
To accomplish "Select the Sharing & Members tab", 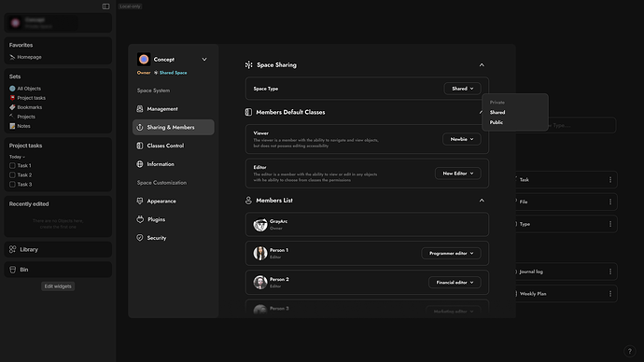I will pyautogui.click(x=174, y=127).
